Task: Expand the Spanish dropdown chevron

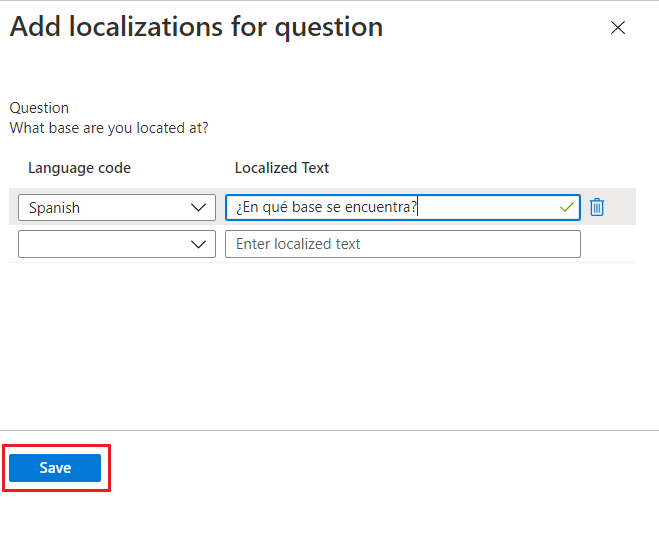Action: pyautogui.click(x=198, y=207)
